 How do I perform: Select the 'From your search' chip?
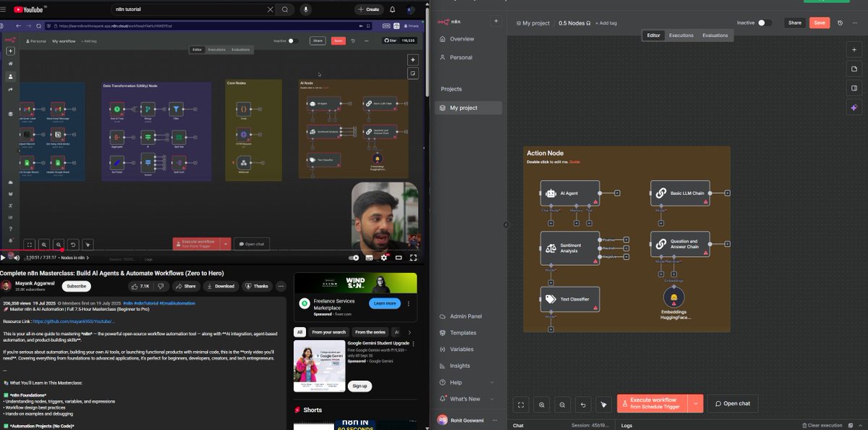tap(328, 332)
